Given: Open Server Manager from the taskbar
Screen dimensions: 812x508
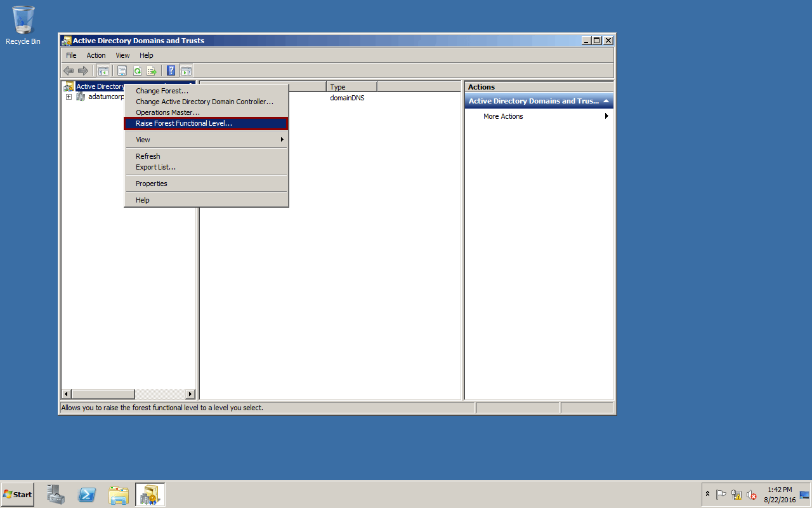Looking at the screenshot, I should click(x=56, y=495).
